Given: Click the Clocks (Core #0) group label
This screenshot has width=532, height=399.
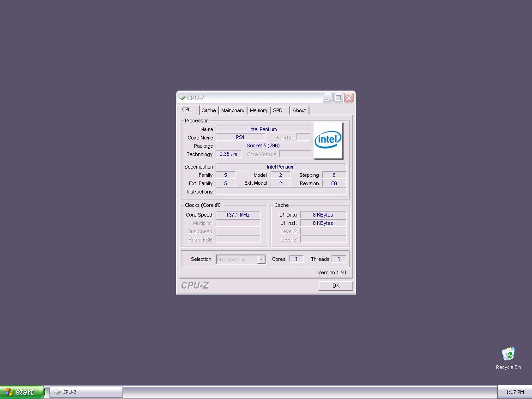Looking at the screenshot, I should click(204, 205).
